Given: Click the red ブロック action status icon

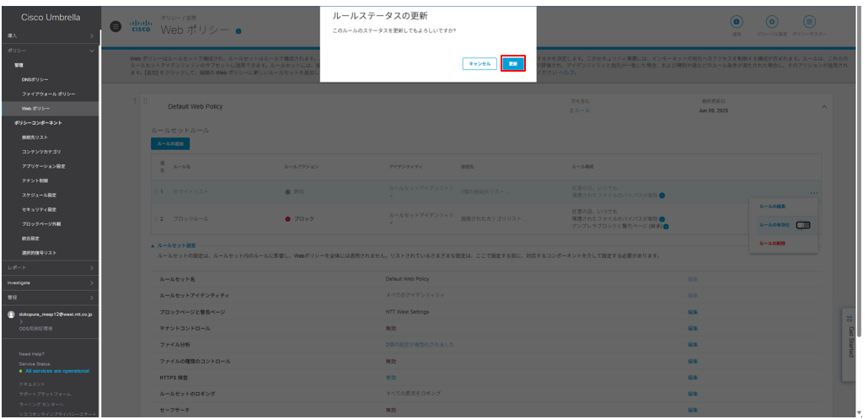Looking at the screenshot, I should pyautogui.click(x=287, y=218).
